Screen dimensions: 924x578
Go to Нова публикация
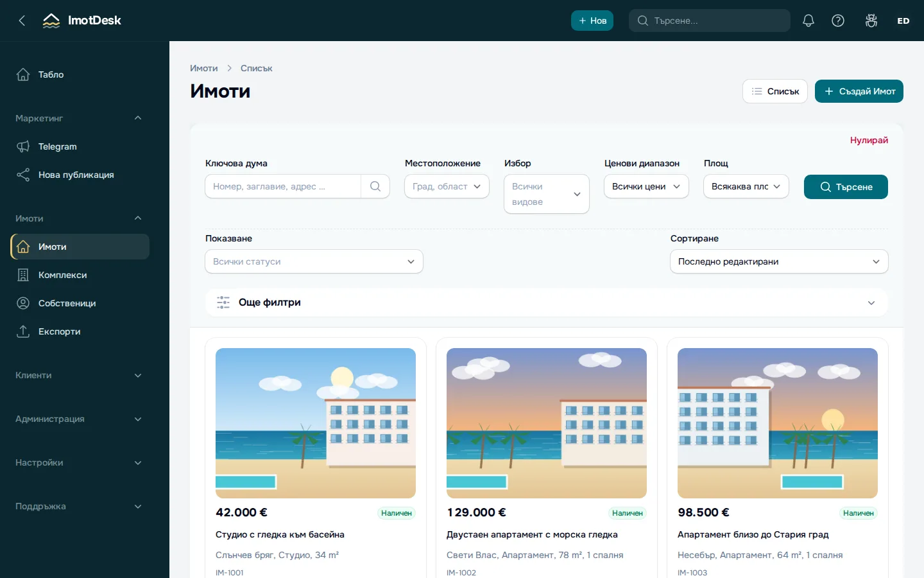(80, 175)
